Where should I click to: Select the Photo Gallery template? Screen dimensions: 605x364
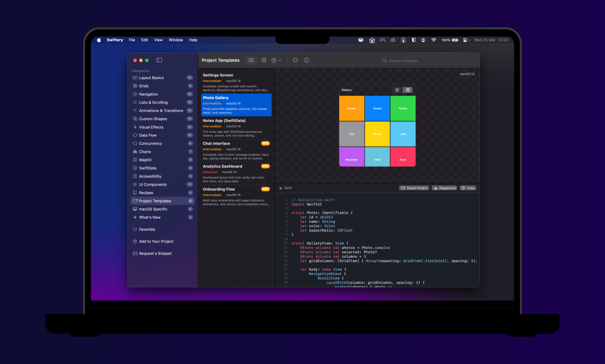pyautogui.click(x=236, y=105)
